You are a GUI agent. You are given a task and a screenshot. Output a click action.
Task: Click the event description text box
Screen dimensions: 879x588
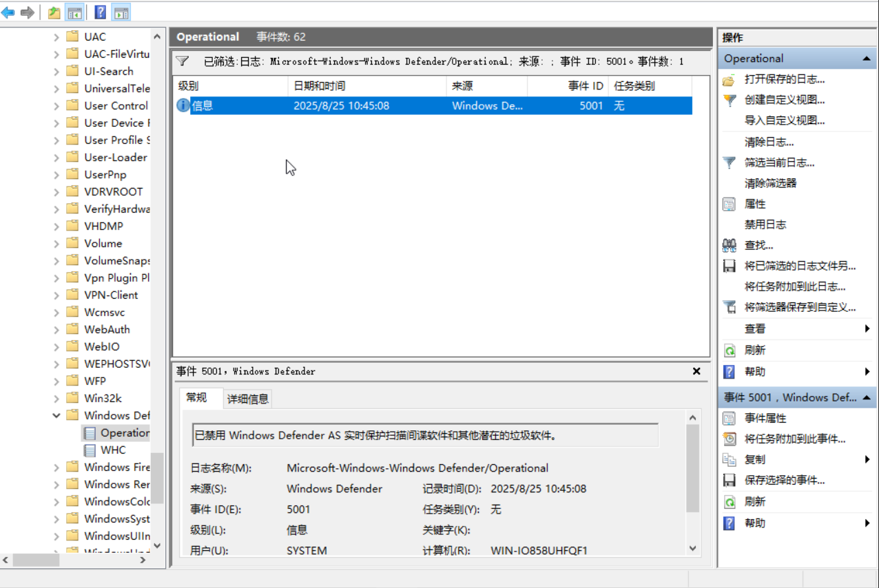425,435
